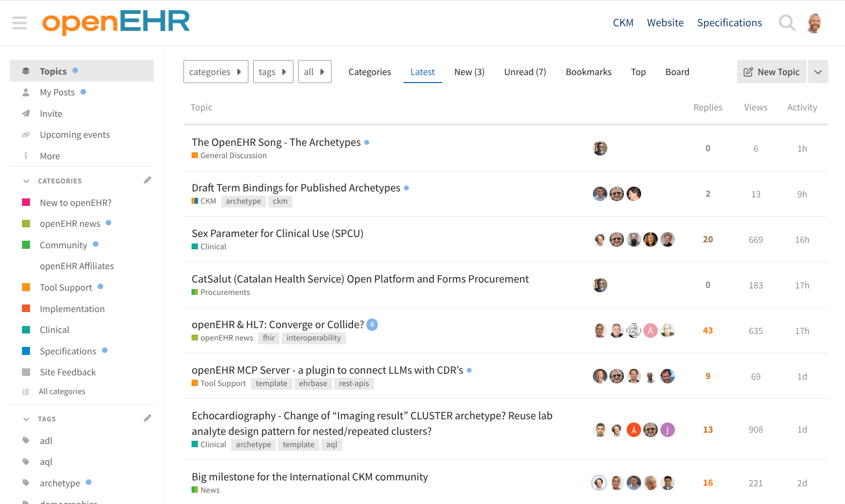Edit categories with the pencil icon
The width and height of the screenshot is (845, 504).
[148, 180]
